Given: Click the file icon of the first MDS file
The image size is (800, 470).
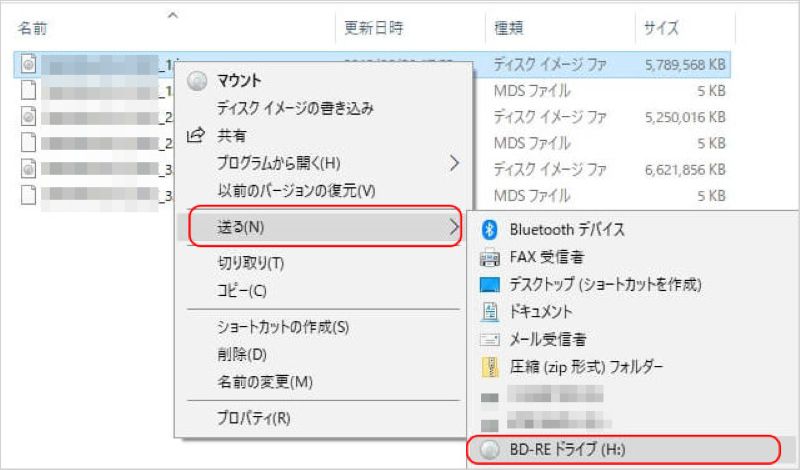Looking at the screenshot, I should pyautogui.click(x=29, y=90).
